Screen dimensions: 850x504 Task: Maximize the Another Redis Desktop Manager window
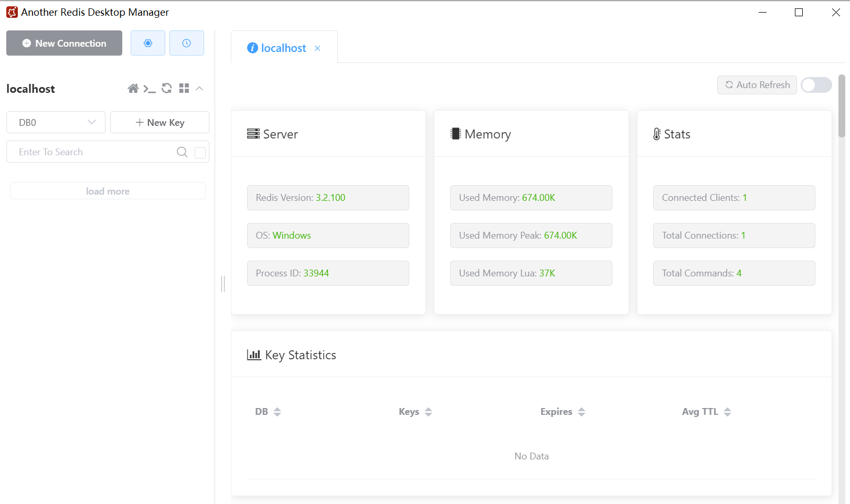tap(799, 12)
